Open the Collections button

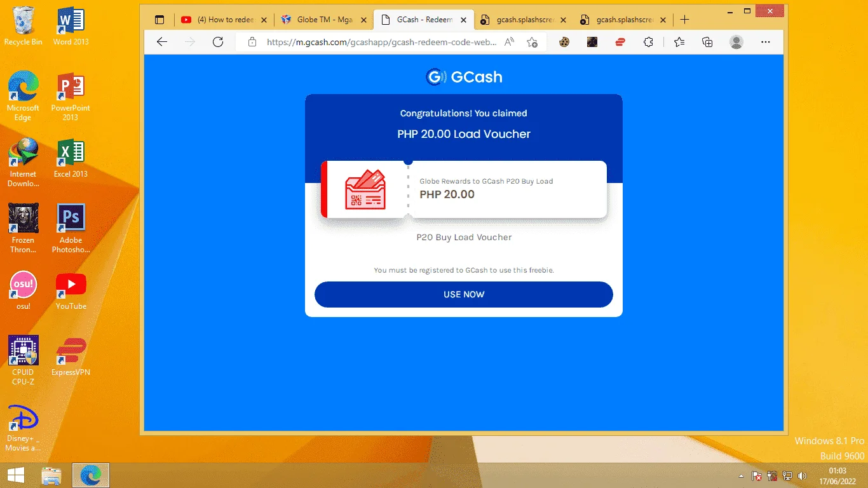707,42
